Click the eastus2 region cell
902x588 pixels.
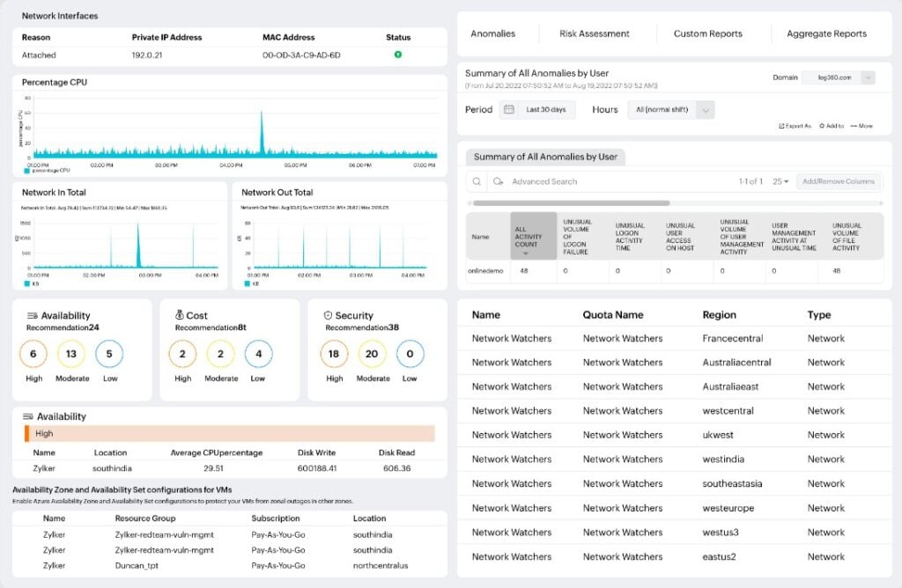719,556
